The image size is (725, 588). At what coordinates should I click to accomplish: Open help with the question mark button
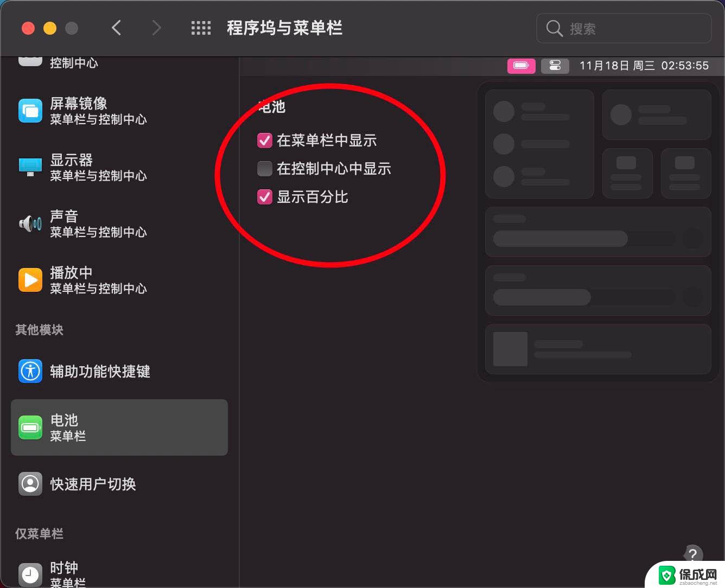tap(692, 554)
